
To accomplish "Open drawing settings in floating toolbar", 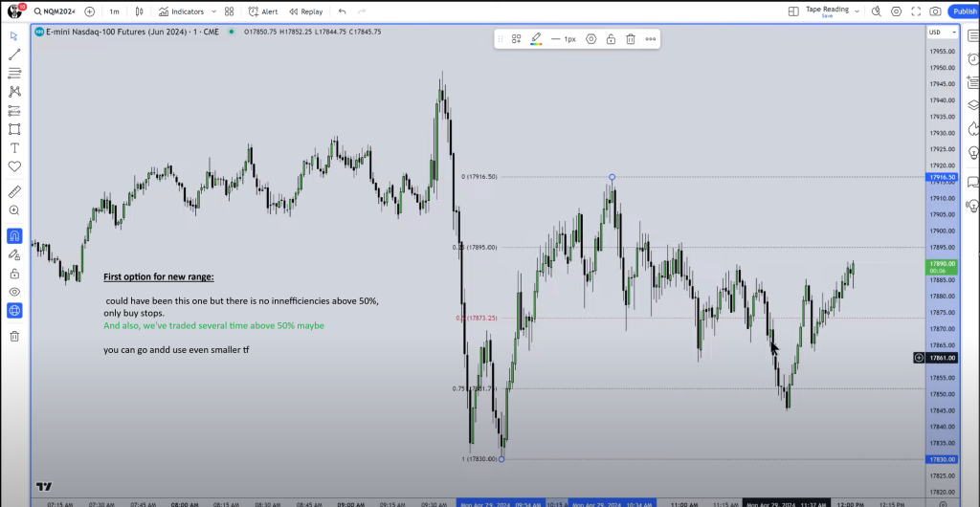I will [590, 38].
